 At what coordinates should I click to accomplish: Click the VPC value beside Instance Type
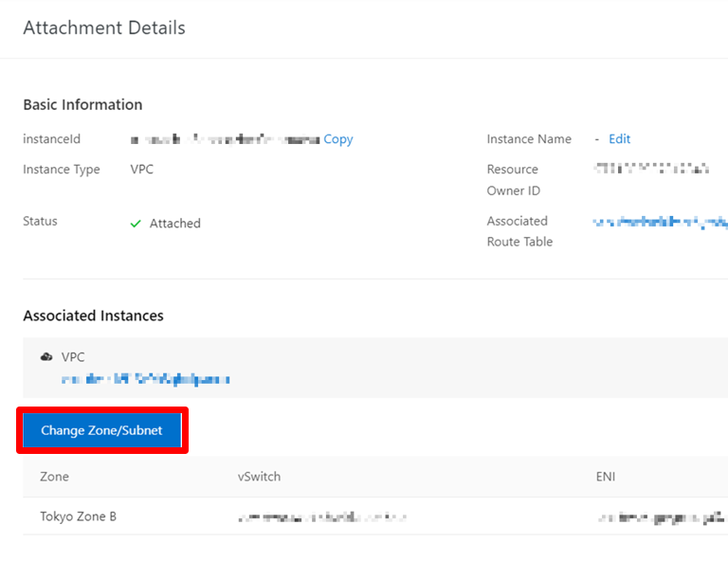pyautogui.click(x=142, y=170)
